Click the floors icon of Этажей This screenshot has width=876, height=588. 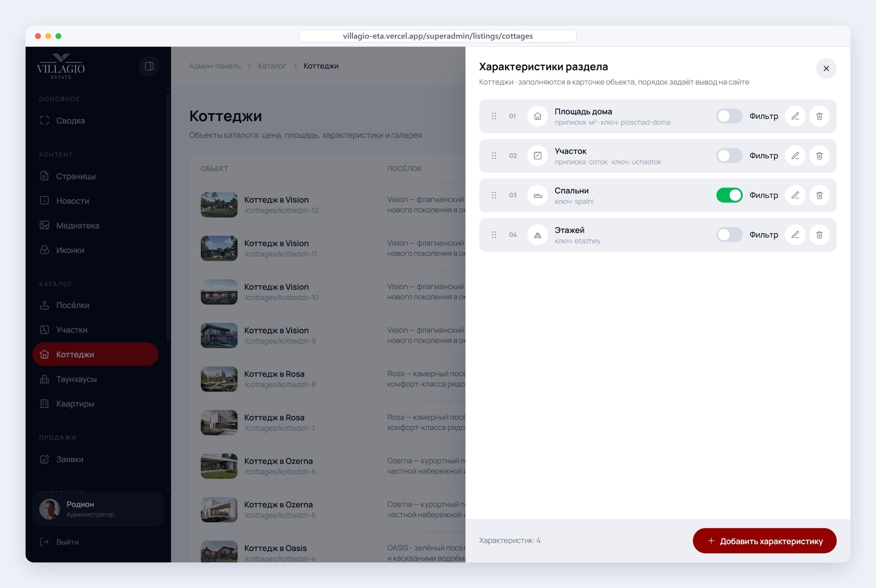pos(537,235)
